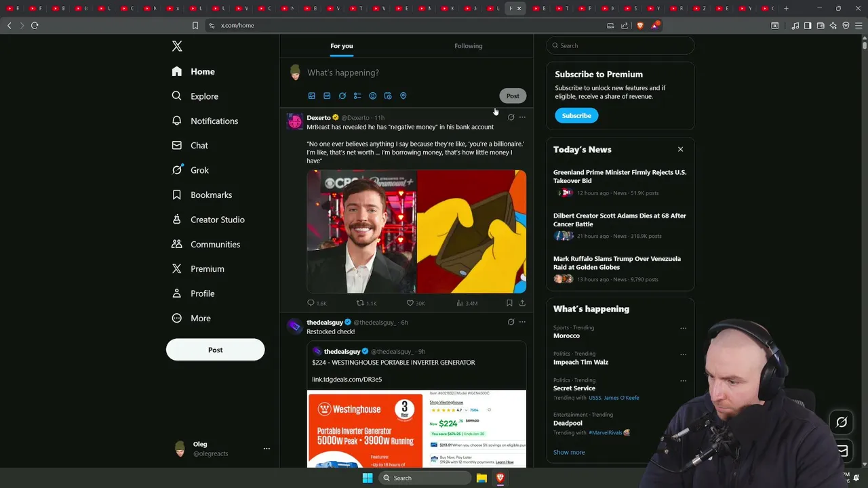Like the Dexerto post

point(415,303)
